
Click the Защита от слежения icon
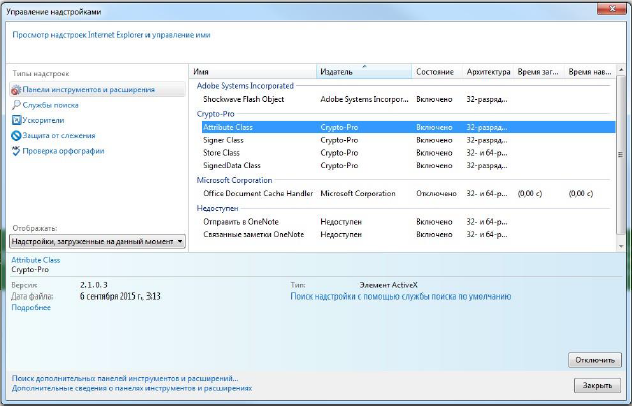pos(16,135)
